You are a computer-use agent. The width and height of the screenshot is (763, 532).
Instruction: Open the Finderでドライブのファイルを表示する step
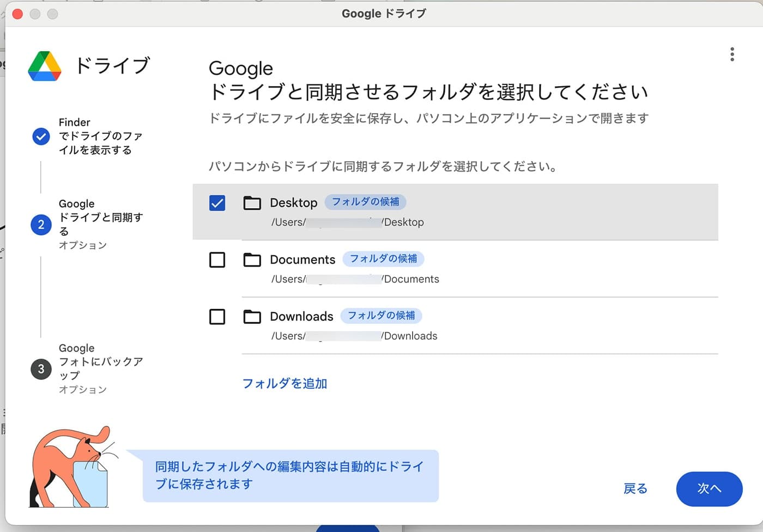tap(101, 136)
